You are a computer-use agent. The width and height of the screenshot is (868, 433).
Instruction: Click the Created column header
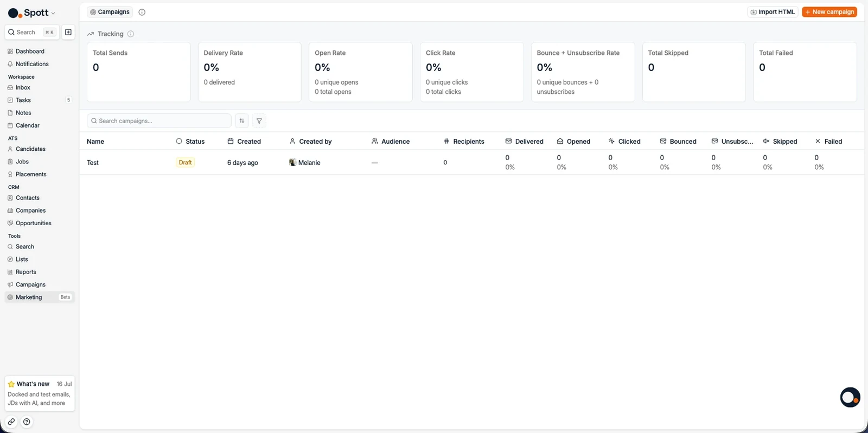click(244, 142)
